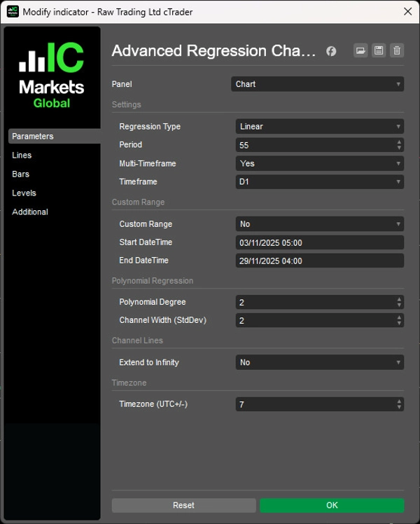Open the Regression Type dropdown
Viewport: 420px width, 524px height.
pos(319,126)
